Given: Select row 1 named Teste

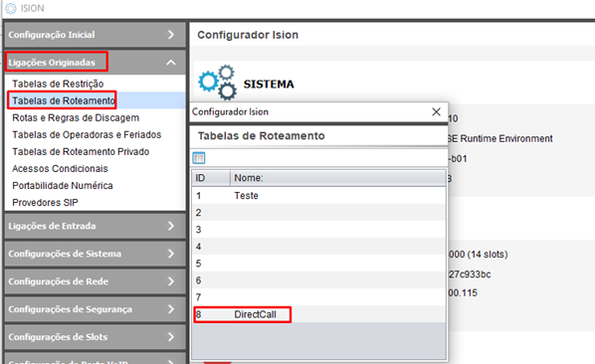Looking at the screenshot, I should click(x=318, y=196).
